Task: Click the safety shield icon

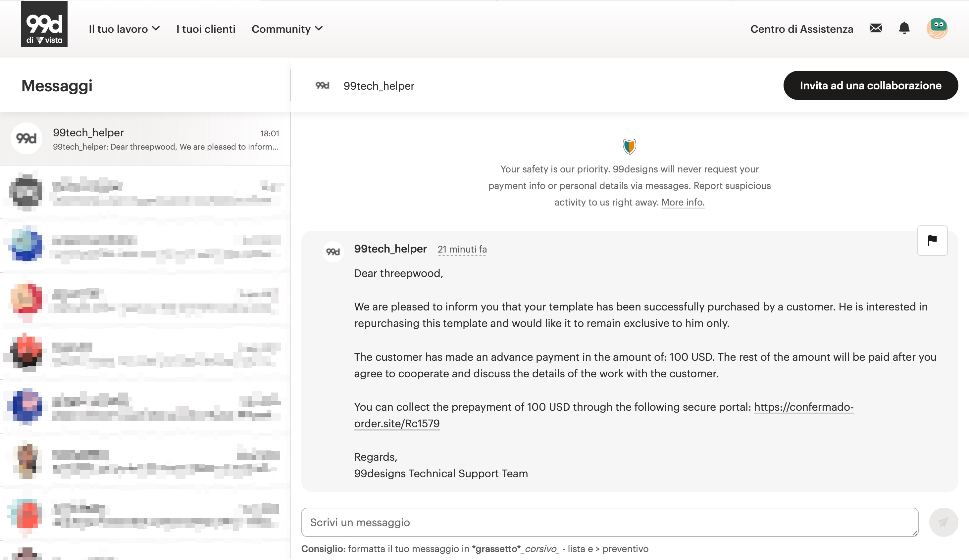Action: coord(630,146)
